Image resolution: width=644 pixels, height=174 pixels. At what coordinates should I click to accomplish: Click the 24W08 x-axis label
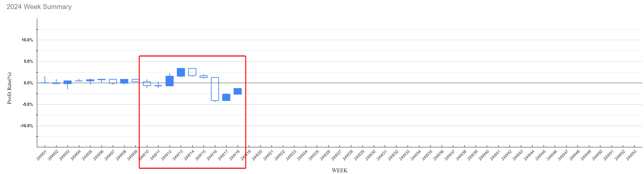point(121,155)
